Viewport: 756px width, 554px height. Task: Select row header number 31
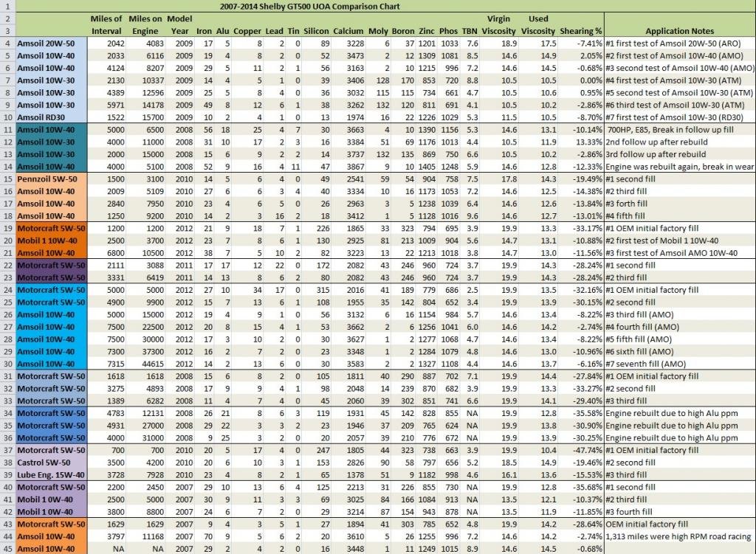click(7, 376)
